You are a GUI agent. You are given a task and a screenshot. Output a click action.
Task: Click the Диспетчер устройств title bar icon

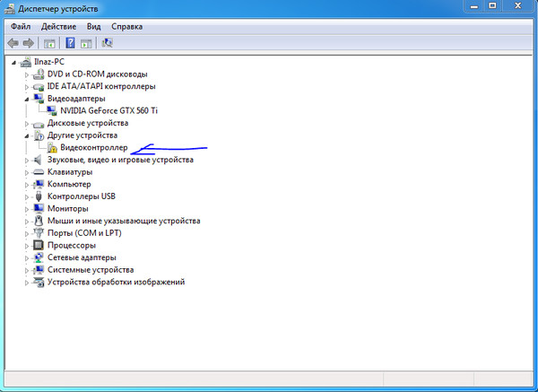(x=9, y=9)
